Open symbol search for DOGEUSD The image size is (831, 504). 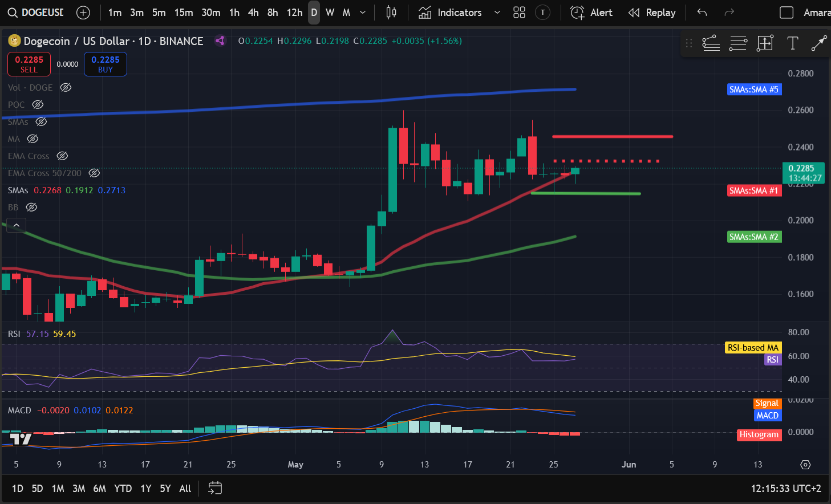click(x=35, y=13)
